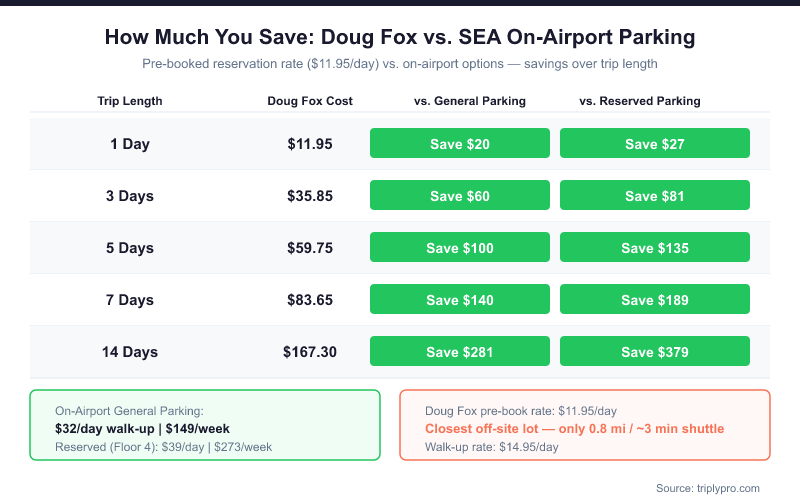Select the vs. General Parking header
This screenshot has width=800, height=500.
coord(470,101)
